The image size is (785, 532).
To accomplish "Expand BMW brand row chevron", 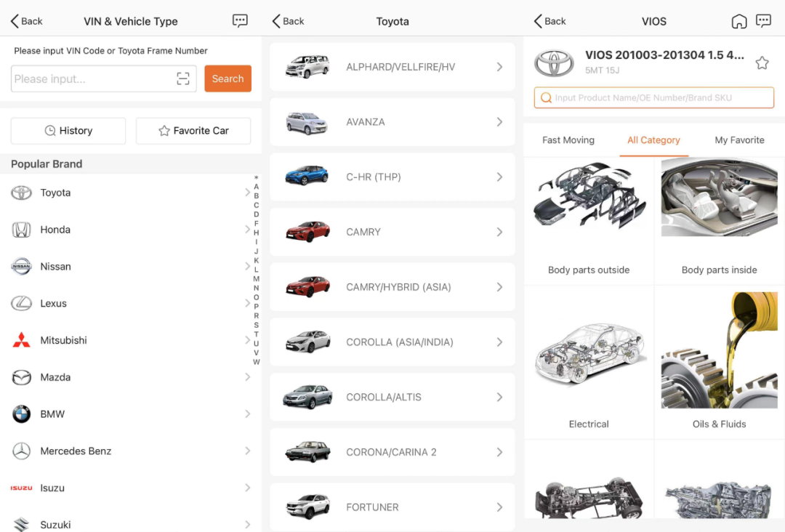I will tap(247, 414).
